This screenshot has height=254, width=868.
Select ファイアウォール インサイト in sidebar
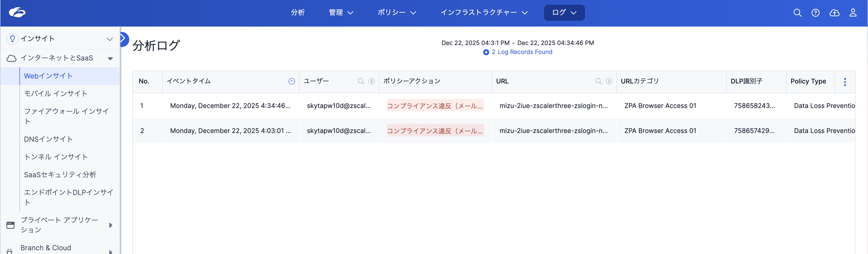(x=66, y=116)
